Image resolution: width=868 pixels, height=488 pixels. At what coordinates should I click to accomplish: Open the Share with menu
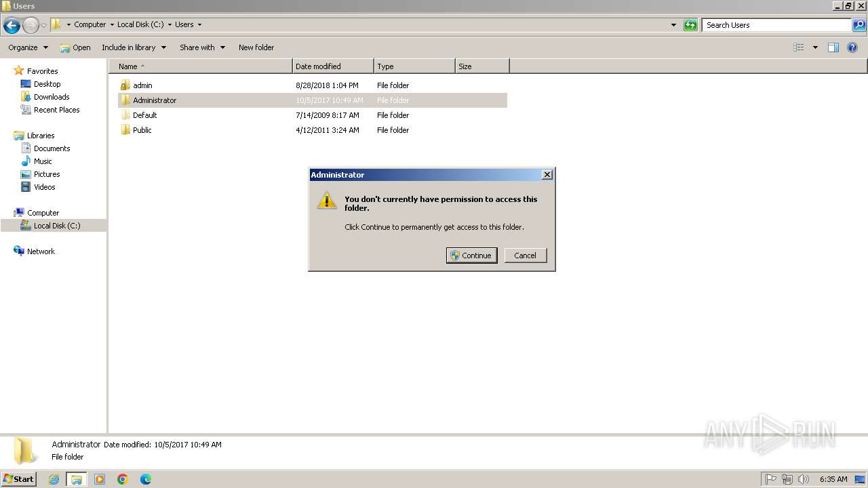pos(202,47)
